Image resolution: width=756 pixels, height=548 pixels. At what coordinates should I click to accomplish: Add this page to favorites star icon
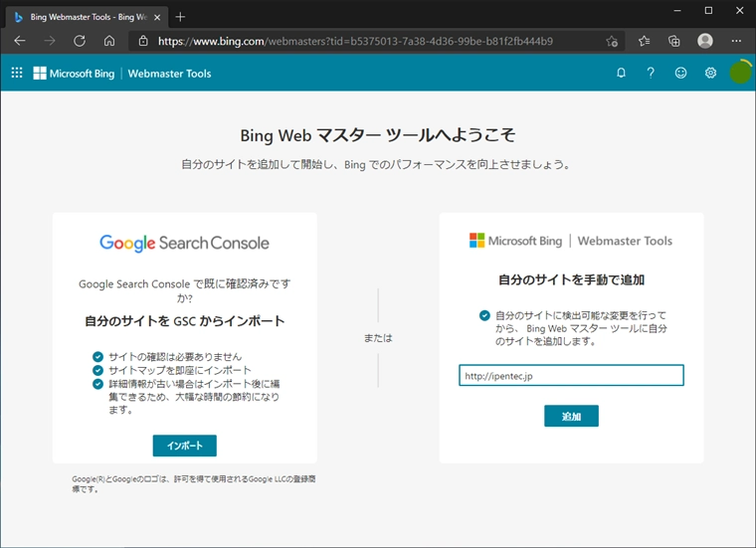pyautogui.click(x=612, y=41)
